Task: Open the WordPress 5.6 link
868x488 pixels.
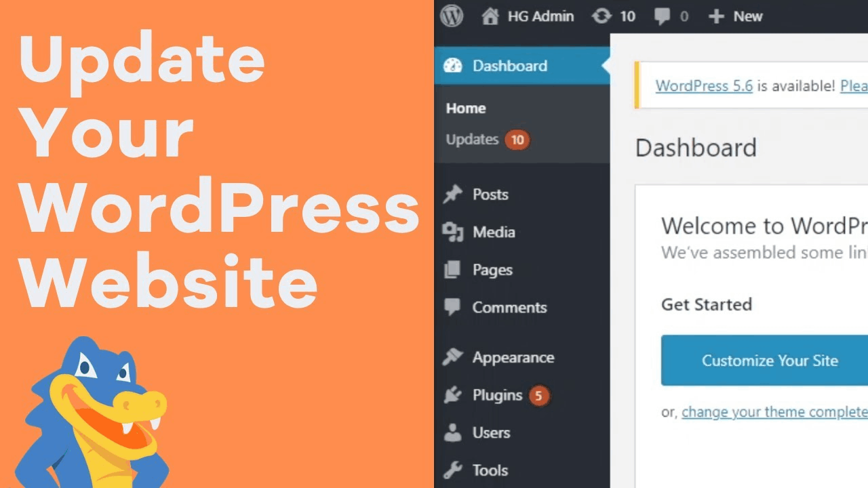Action: click(x=704, y=86)
